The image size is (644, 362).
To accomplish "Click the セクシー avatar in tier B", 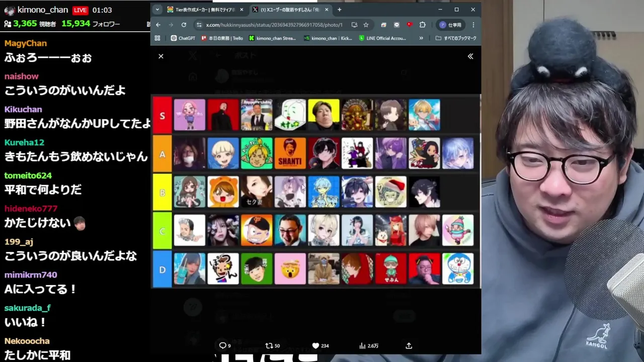I will pos(257,192).
